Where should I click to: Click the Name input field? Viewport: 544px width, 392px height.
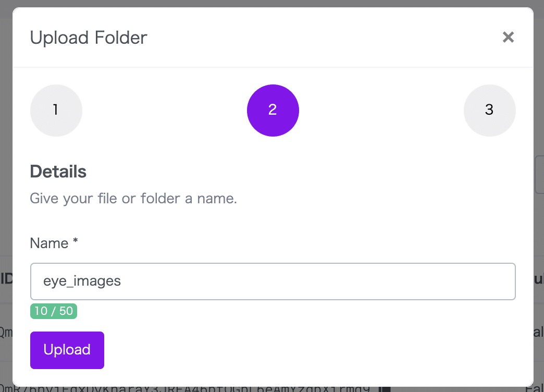[273, 281]
